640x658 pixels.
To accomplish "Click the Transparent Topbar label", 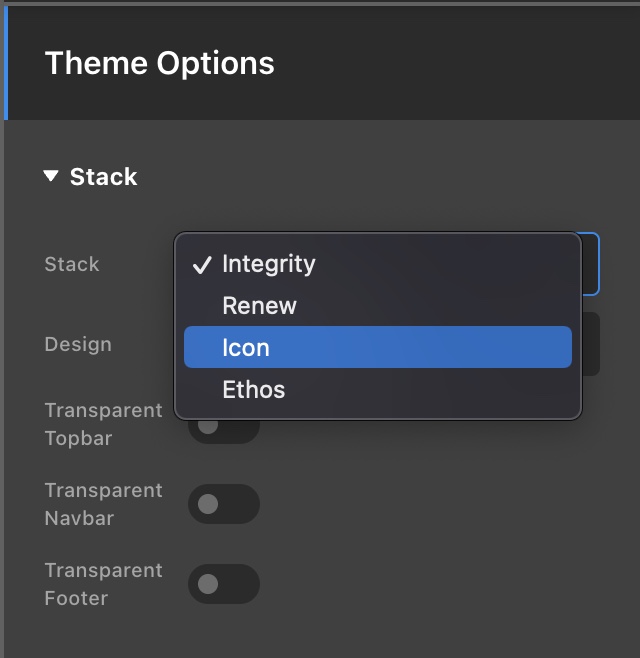I will 103,424.
